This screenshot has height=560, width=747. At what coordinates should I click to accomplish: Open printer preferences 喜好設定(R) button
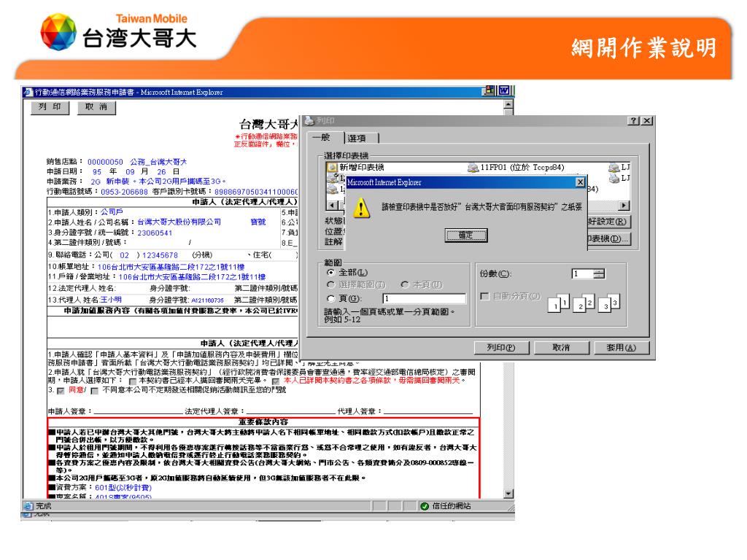pyautogui.click(x=609, y=222)
